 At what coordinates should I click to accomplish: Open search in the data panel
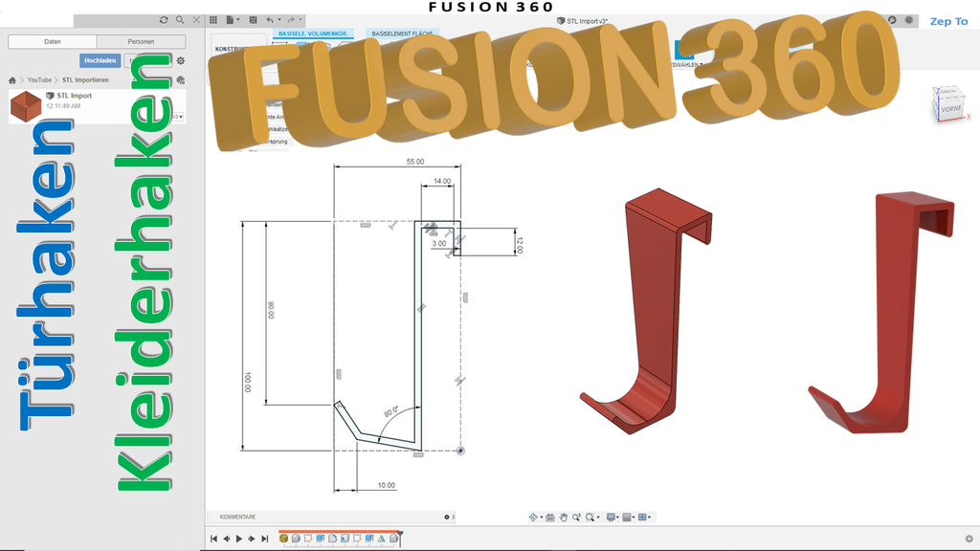tap(180, 20)
